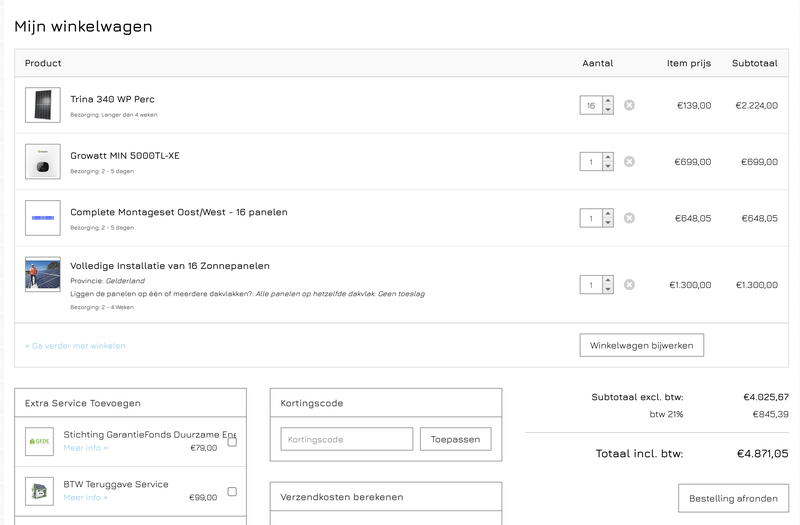This screenshot has width=800, height=525.
Task: Open Complete Montageset Oost/West thumbnail
Action: tap(43, 218)
